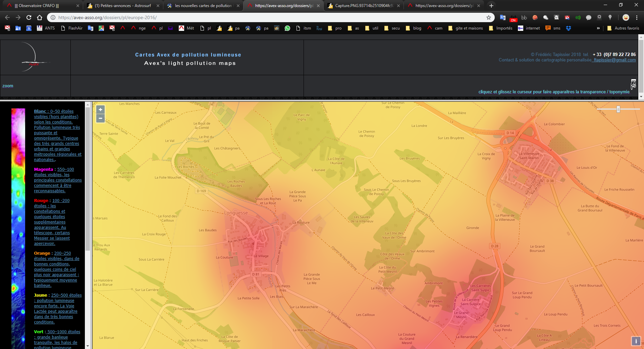
Task: Open the first Gmail bookmark in the bookmarks bar
Action: pos(7,28)
